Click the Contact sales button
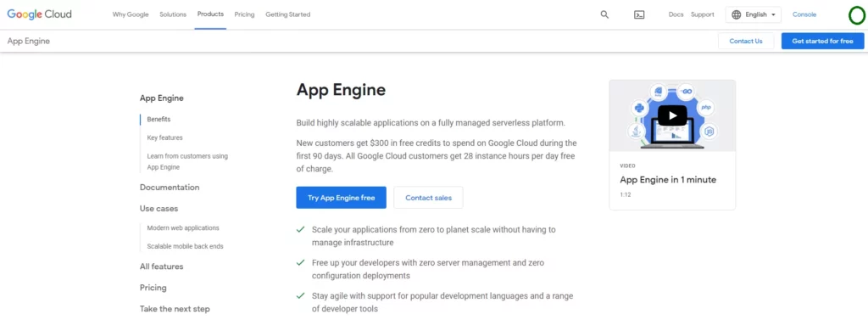The height and width of the screenshot is (331, 868). tap(428, 198)
